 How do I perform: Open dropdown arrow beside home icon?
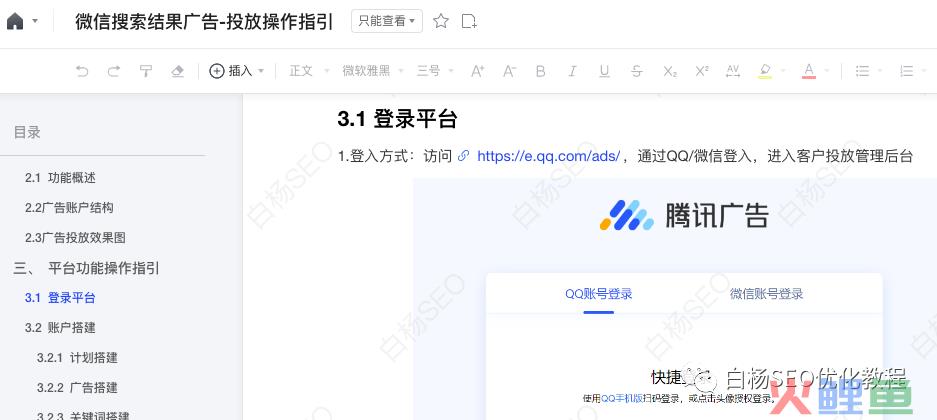(35, 22)
